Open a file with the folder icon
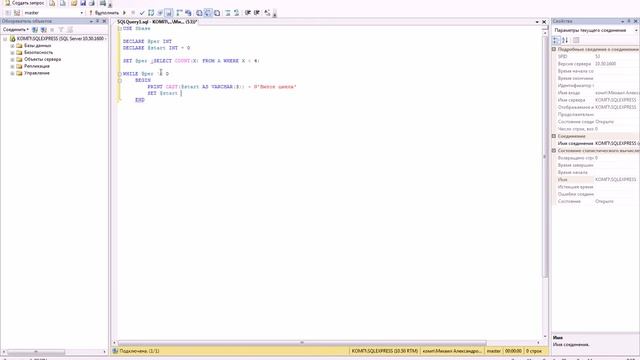 74,3
